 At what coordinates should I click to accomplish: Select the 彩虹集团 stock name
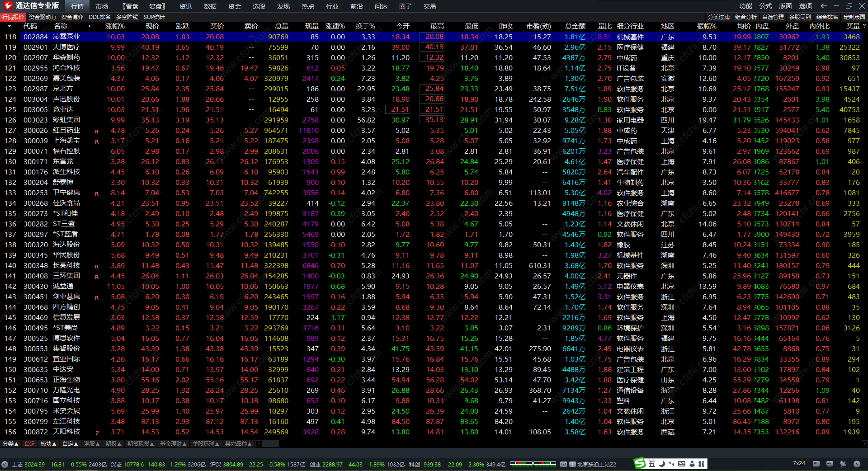click(x=66, y=120)
